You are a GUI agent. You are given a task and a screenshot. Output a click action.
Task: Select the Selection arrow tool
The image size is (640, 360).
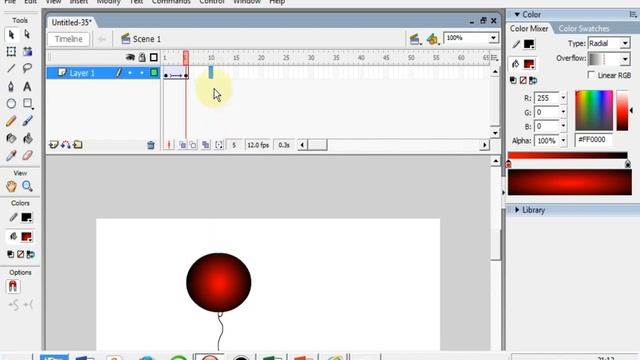tap(11, 35)
